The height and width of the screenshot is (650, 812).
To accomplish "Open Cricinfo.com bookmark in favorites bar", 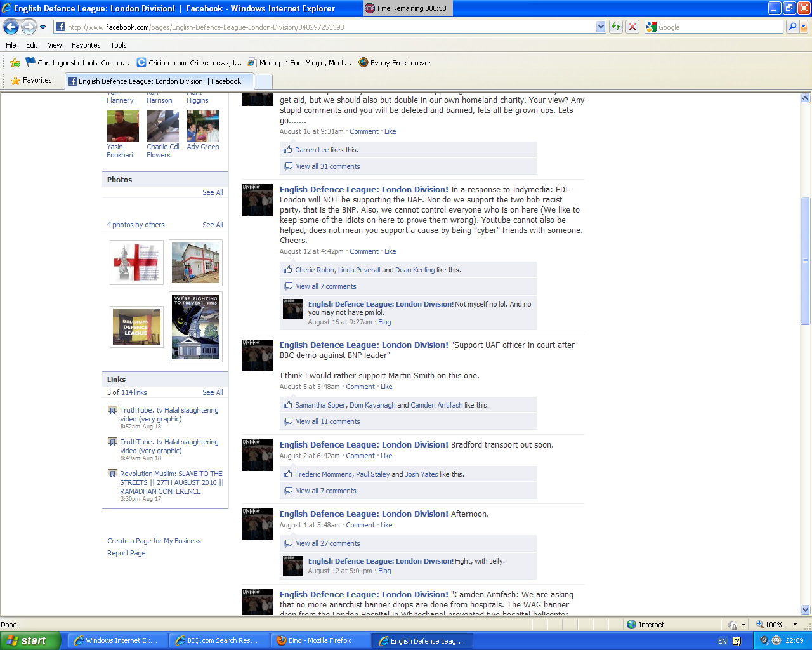I will [x=189, y=63].
